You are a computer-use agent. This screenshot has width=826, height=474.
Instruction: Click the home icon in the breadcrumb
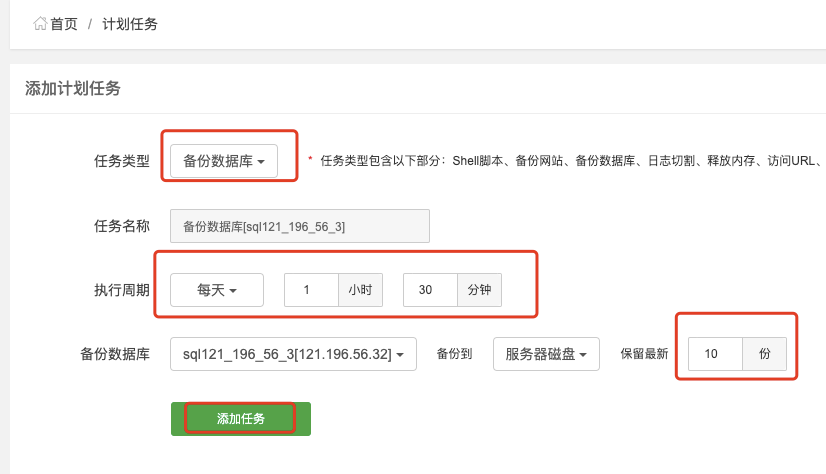(x=40, y=24)
